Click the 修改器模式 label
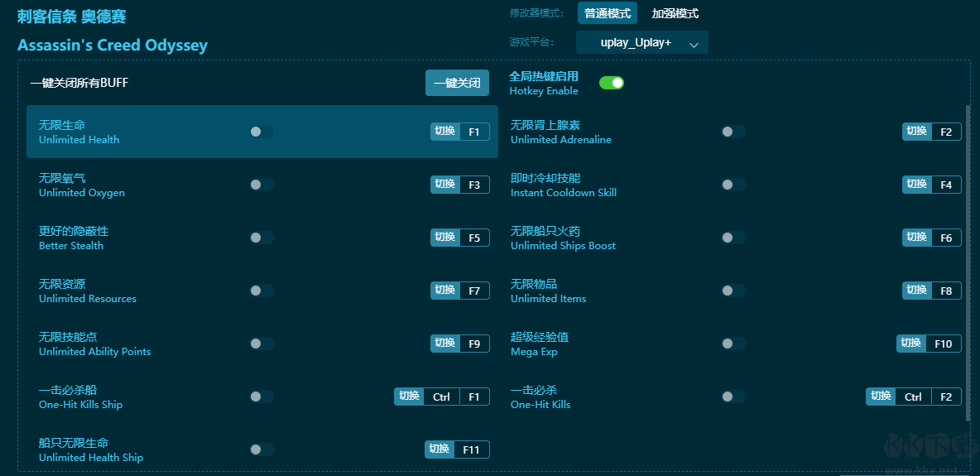The image size is (980, 476). (536, 13)
